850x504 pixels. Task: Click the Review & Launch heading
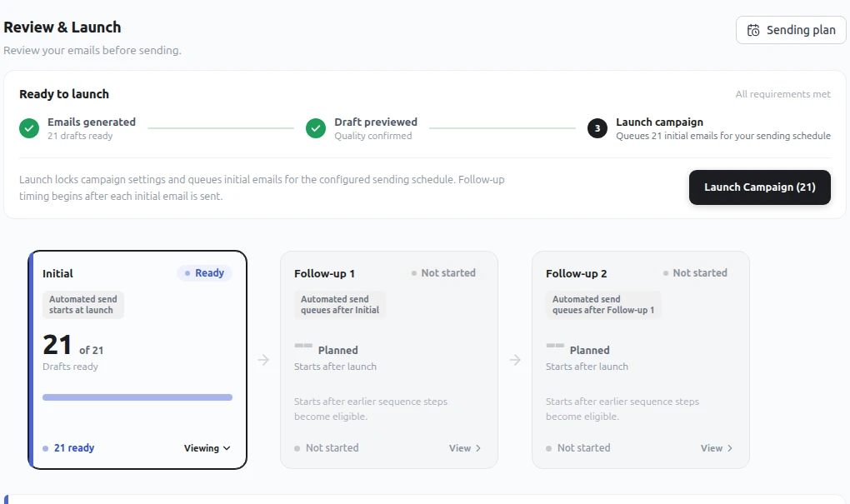[x=62, y=27]
